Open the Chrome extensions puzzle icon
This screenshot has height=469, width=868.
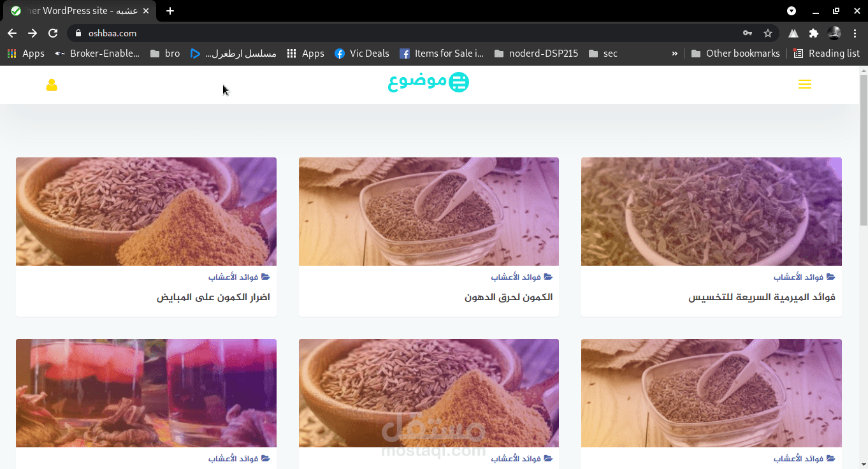click(814, 33)
